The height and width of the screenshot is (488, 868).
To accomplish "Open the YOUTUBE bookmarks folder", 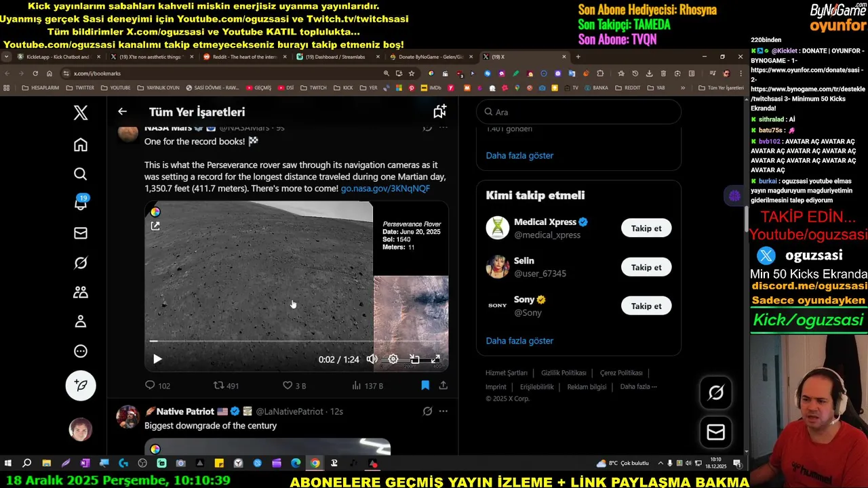I will (x=115, y=87).
